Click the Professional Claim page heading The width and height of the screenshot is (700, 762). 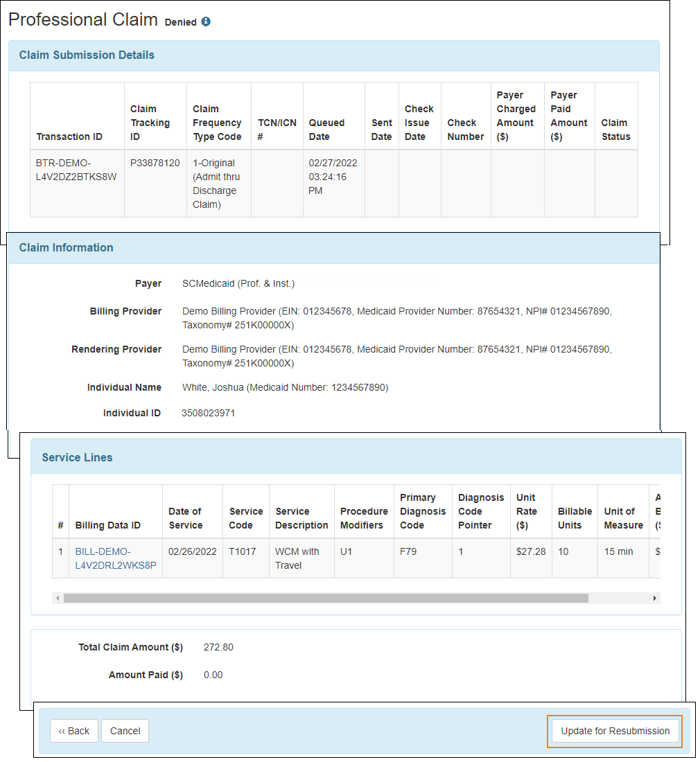pos(83,19)
